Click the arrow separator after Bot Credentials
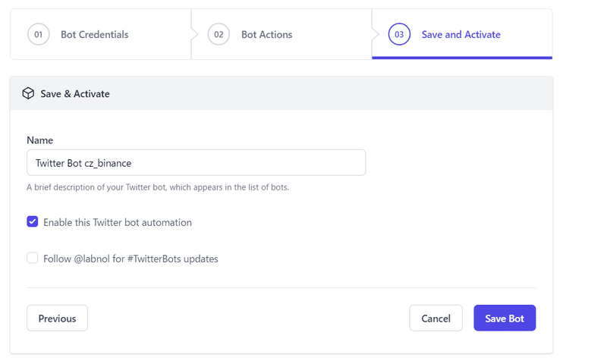The image size is (607, 364). click(194, 34)
